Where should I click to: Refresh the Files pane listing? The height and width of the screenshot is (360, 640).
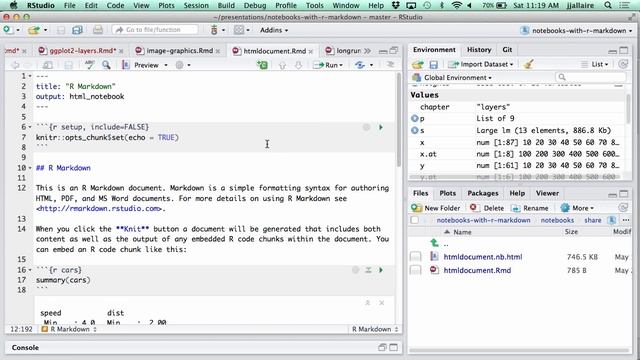coord(623,207)
